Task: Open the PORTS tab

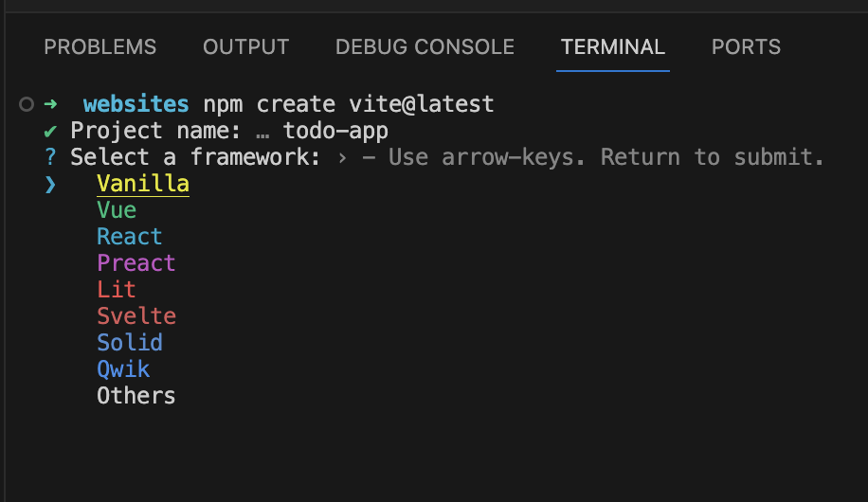Action: coord(746,47)
